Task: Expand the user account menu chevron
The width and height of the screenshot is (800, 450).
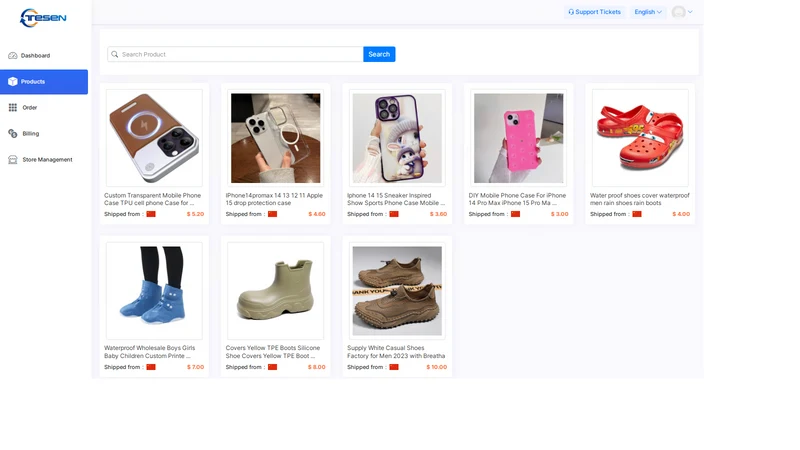Action: (690, 12)
